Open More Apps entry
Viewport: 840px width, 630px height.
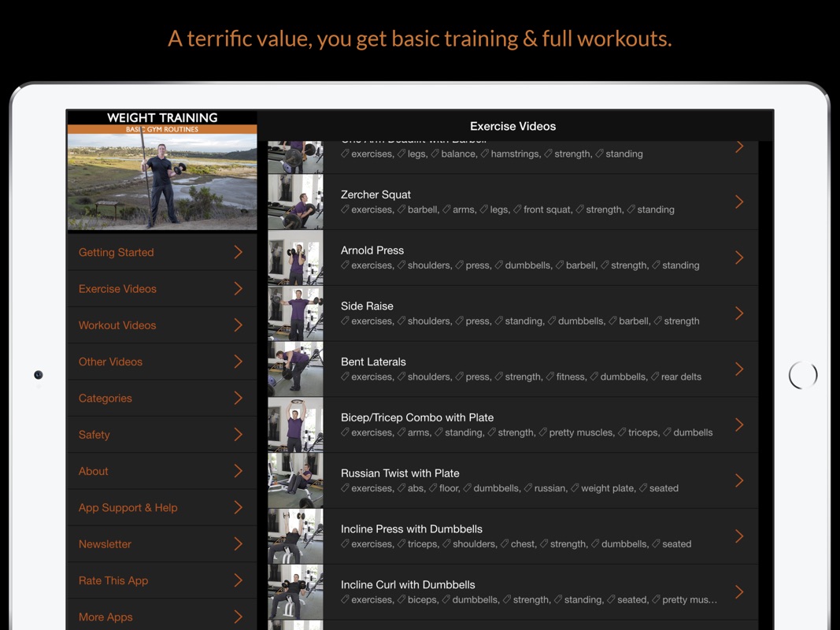[x=162, y=614]
